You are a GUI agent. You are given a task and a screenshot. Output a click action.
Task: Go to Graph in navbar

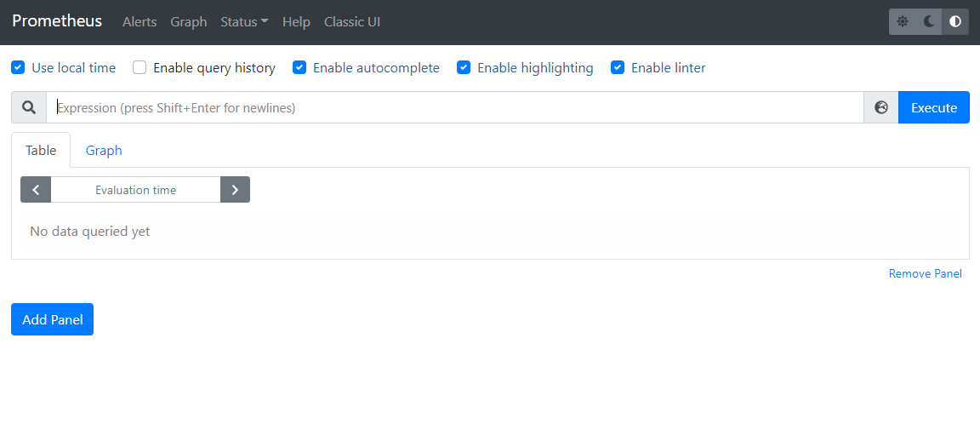click(189, 22)
